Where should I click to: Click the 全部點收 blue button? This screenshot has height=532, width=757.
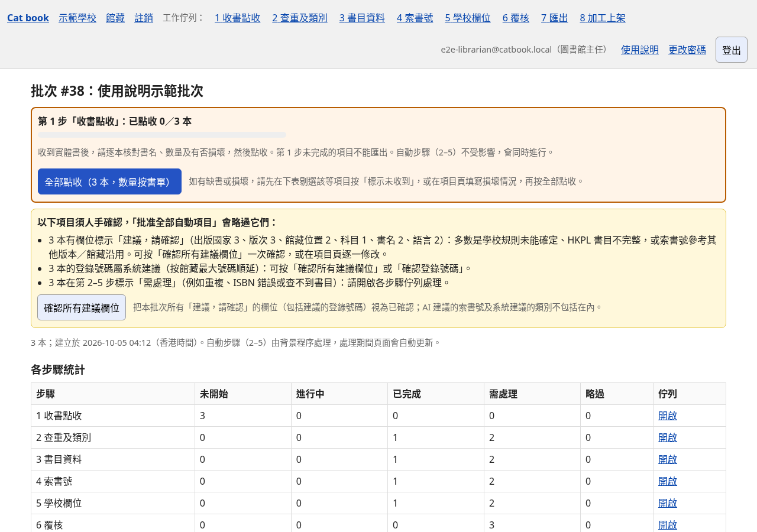pos(109,181)
